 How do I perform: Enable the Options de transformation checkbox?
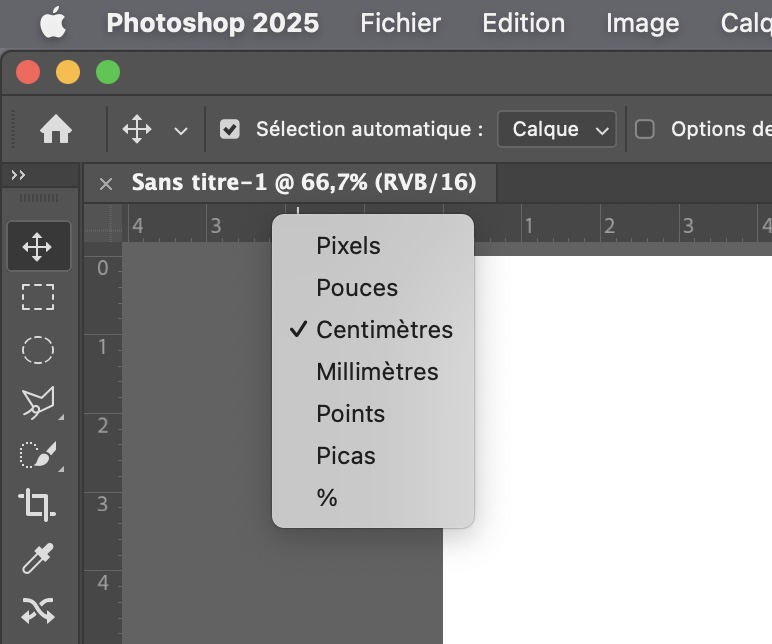(645, 129)
